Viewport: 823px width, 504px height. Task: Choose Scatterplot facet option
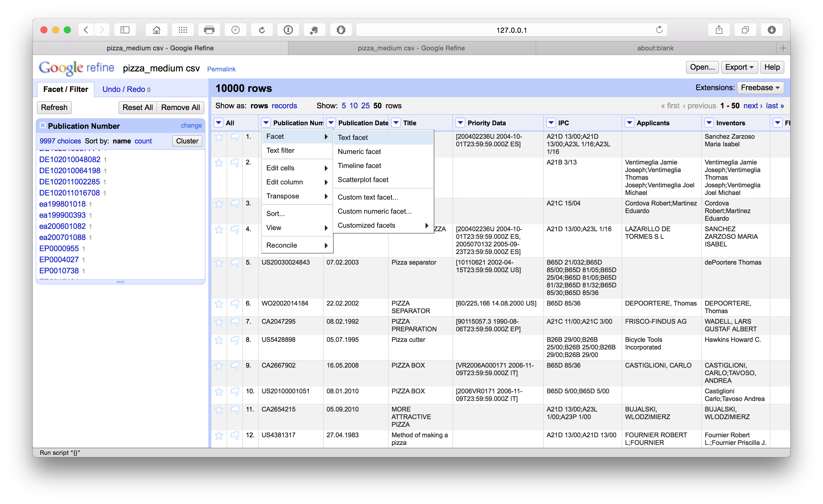(x=383, y=180)
